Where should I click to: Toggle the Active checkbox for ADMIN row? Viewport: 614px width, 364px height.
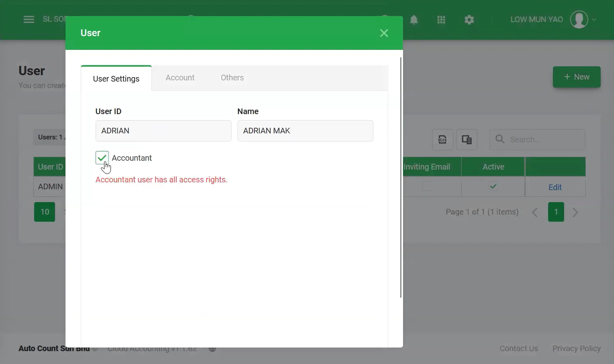(493, 186)
